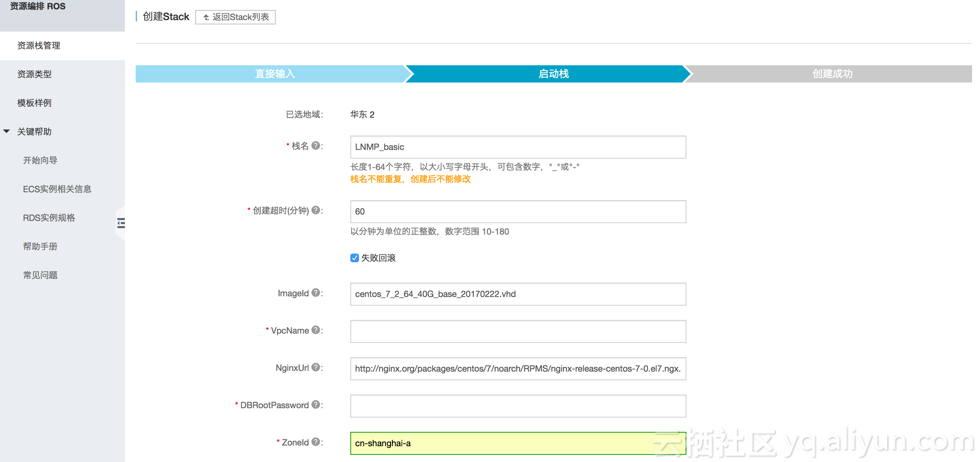
Task: Click the help icon beside DBRootPassword
Action: [x=316, y=405]
